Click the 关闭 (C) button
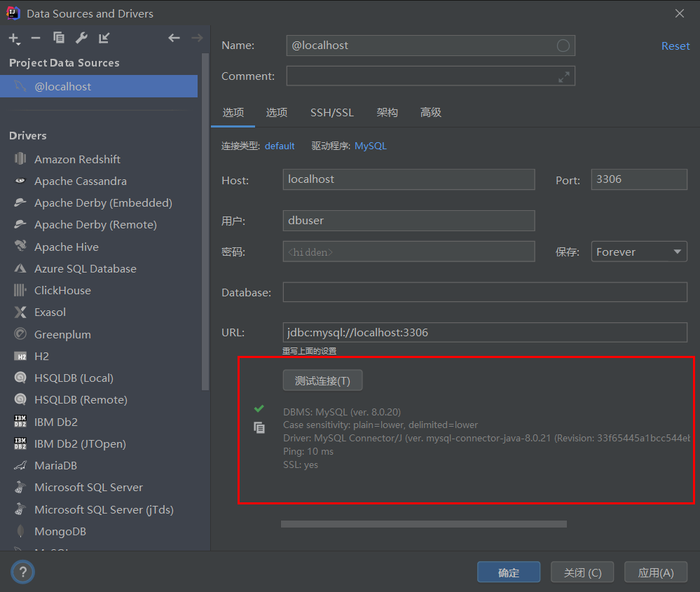The image size is (700, 592). [x=582, y=572]
